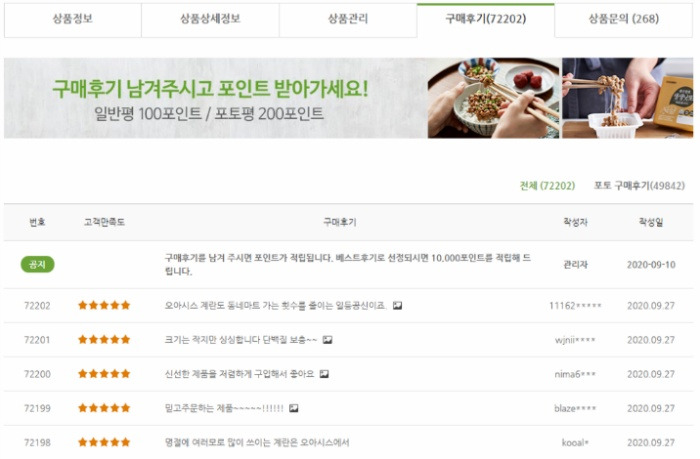
Task: Select the 구매후기(72202) tab
Action: click(486, 20)
